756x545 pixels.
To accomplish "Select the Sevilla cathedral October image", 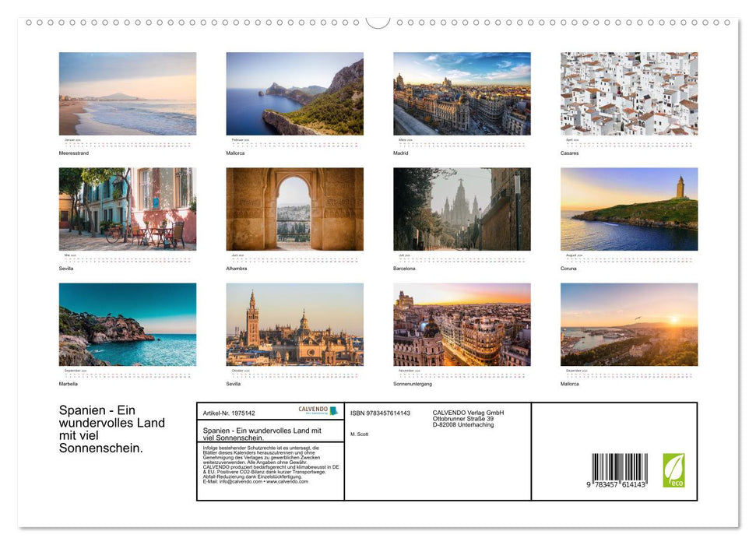I will point(294,323).
